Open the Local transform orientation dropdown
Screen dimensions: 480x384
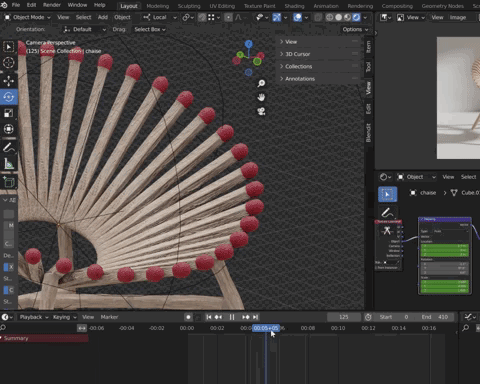click(x=160, y=17)
